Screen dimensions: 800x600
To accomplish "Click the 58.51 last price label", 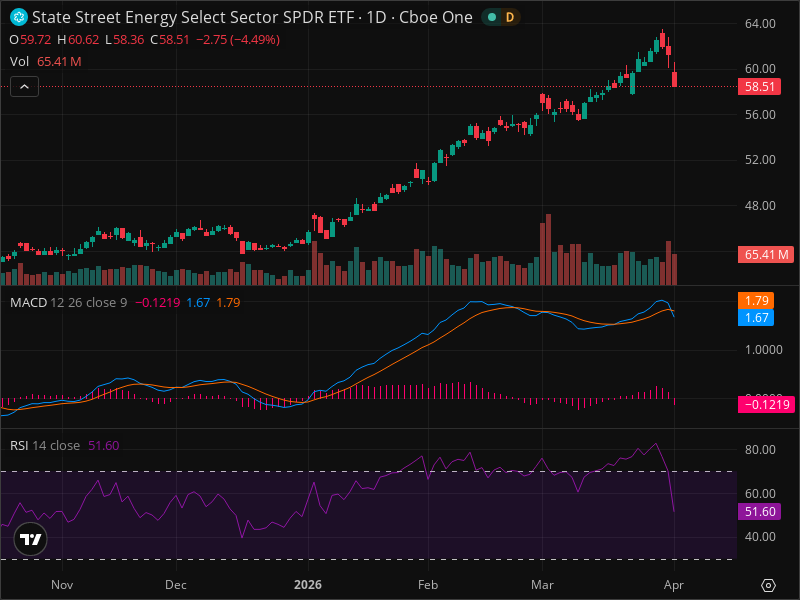I will [x=760, y=86].
